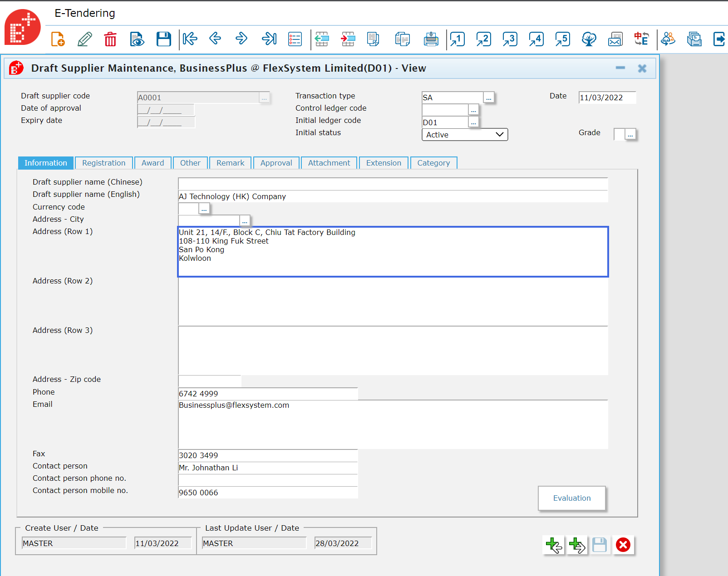Screen dimensions: 728x576
Task: Click the Draft supplier name (Chinese) field
Action: 393,184
